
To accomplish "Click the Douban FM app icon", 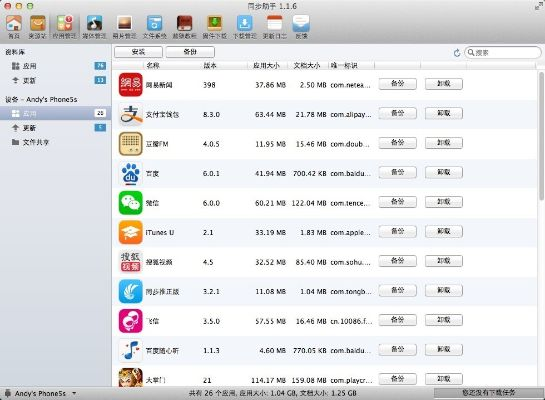I will pos(130,144).
